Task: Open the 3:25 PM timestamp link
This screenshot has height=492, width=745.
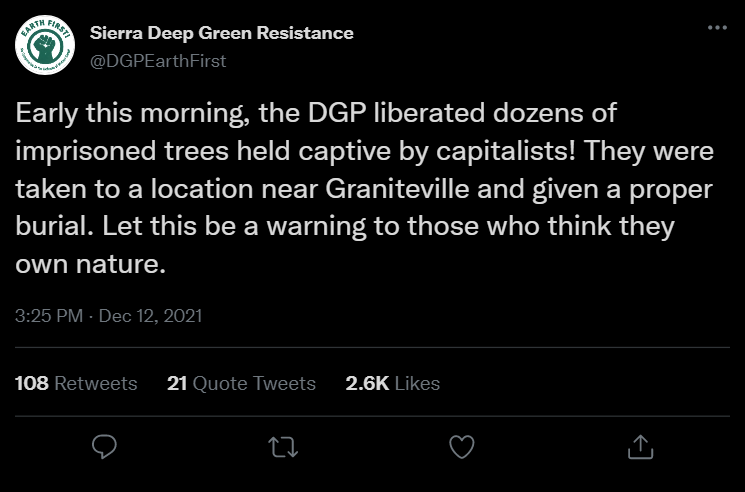Action: coord(49,316)
